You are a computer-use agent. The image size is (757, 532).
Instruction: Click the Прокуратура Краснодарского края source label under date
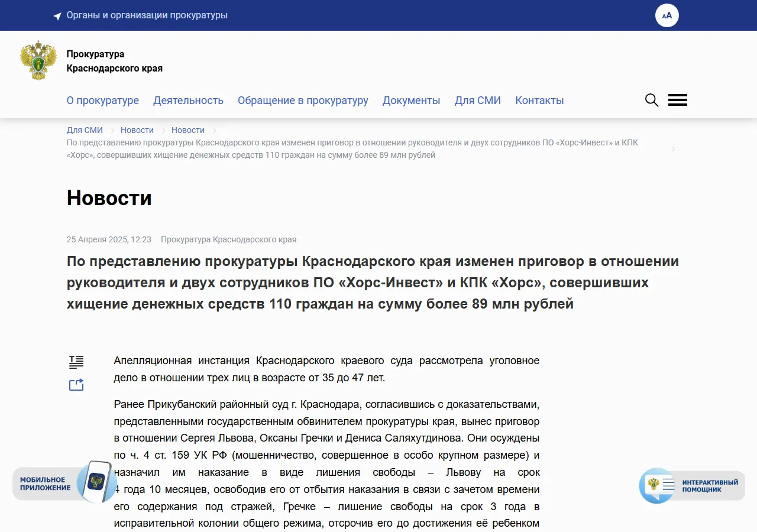coord(228,239)
